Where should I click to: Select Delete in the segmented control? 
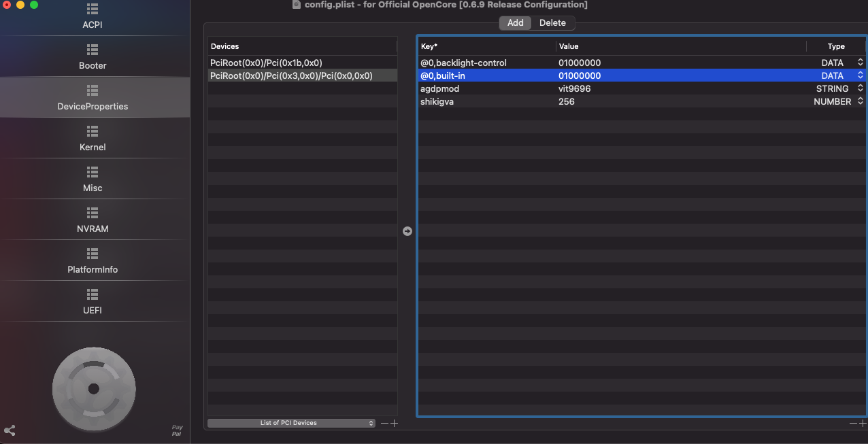[x=552, y=23]
